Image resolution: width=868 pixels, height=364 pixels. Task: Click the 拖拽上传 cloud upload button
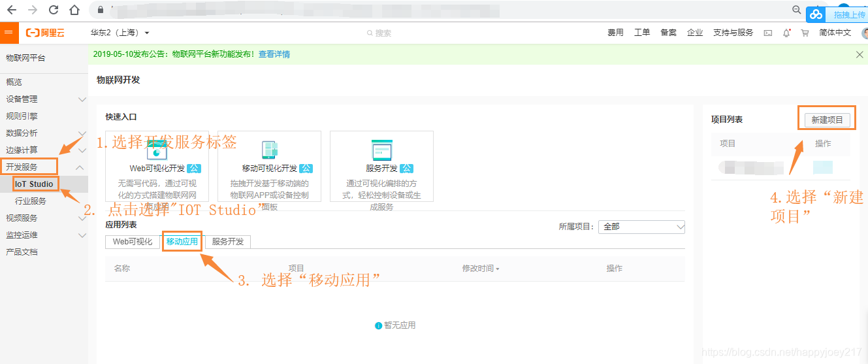837,14
